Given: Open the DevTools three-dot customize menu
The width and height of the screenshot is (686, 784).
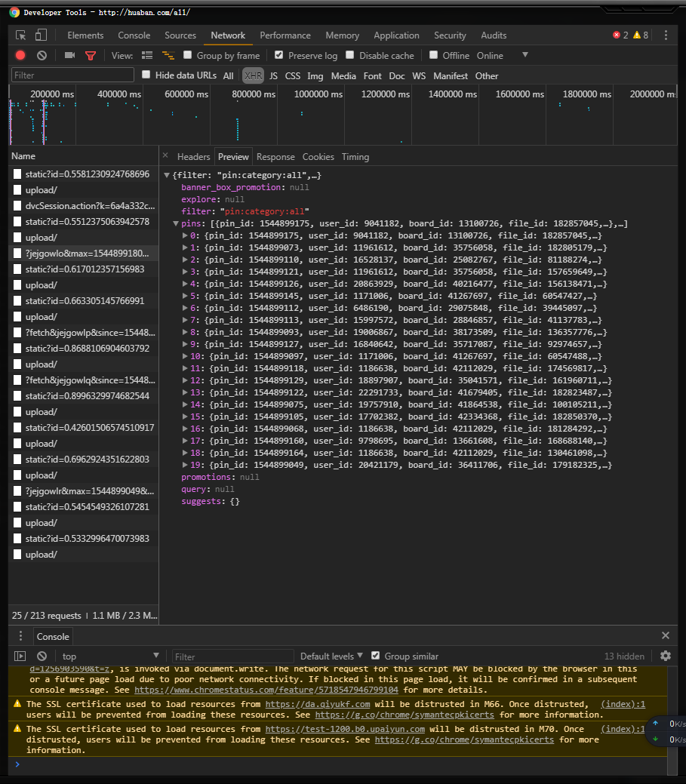Looking at the screenshot, I should click(666, 35).
